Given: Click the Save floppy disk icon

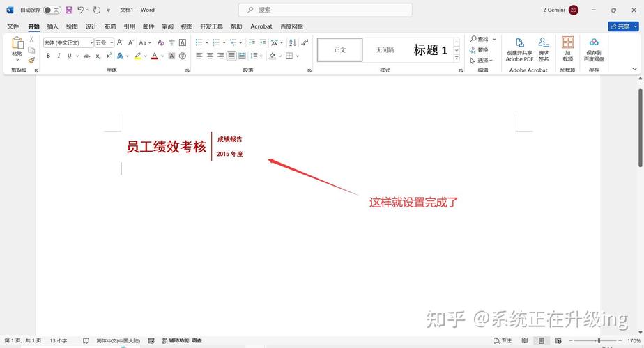Looking at the screenshot, I should coord(69,10).
